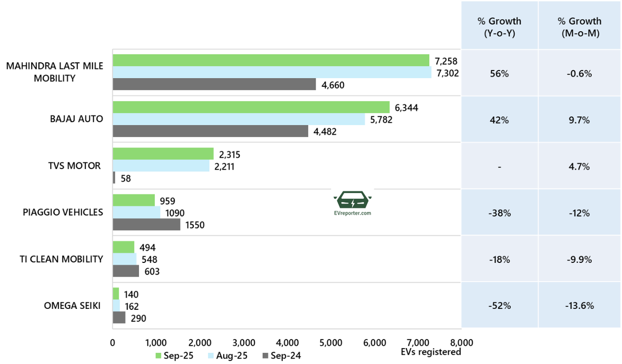Click TI Clean Mobility's gray Sep-24 bar

click(x=126, y=271)
